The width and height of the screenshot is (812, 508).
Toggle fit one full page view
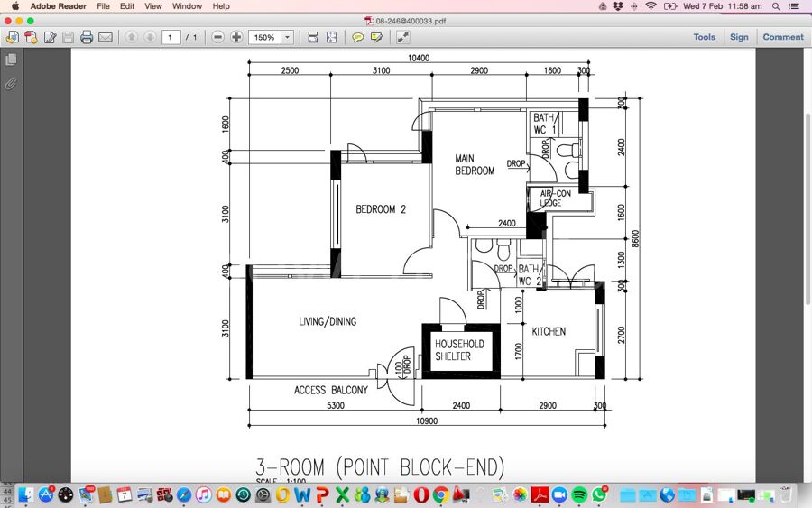(x=332, y=37)
